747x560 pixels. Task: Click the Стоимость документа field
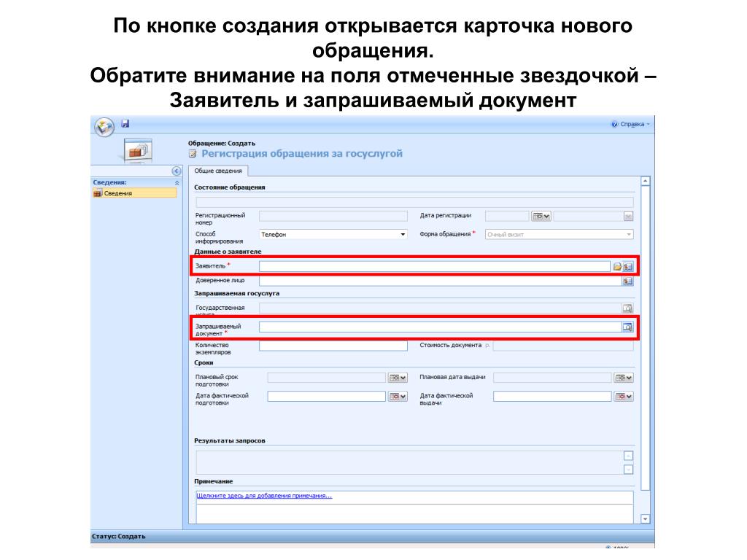coord(563,346)
